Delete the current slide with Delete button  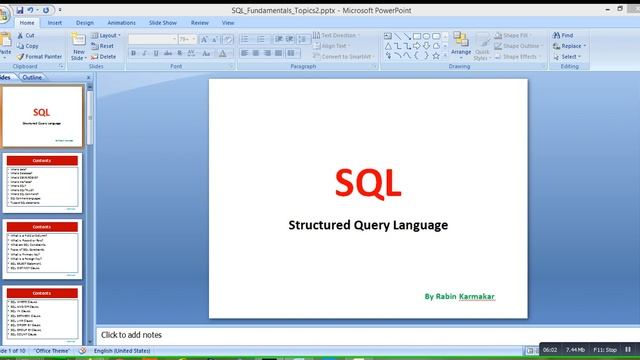click(x=104, y=57)
